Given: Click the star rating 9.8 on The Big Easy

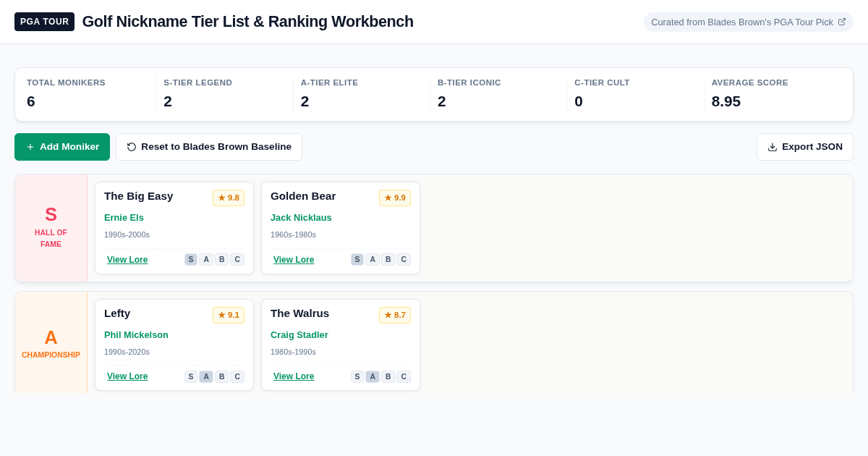Looking at the screenshot, I should coord(229,198).
